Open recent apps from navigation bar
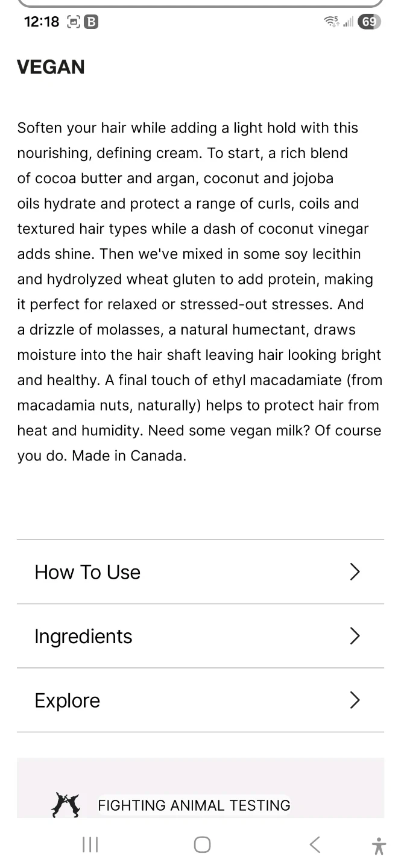Viewport: 401px width, 868px height. click(x=90, y=844)
